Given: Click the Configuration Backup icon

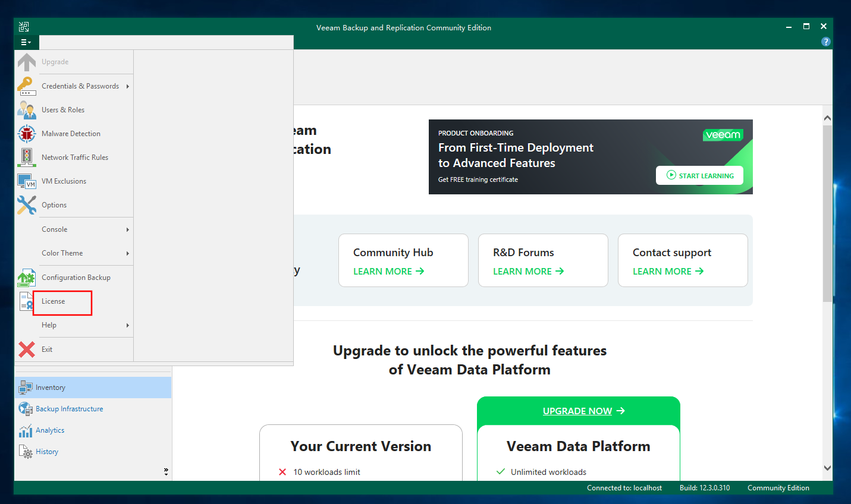Looking at the screenshot, I should point(27,278).
